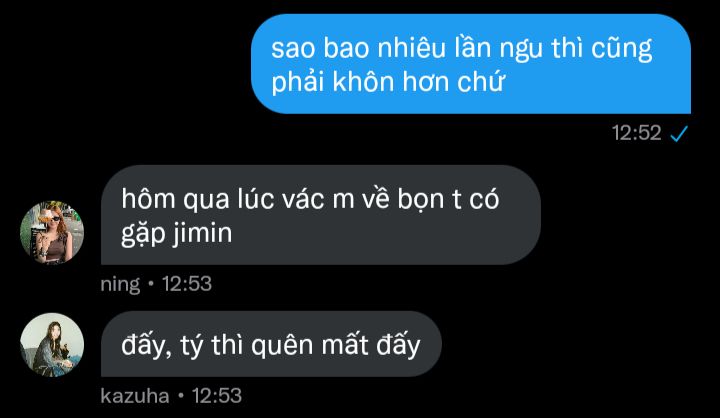Open kazuha's profile avatar
The height and width of the screenshot is (418, 720).
point(52,345)
